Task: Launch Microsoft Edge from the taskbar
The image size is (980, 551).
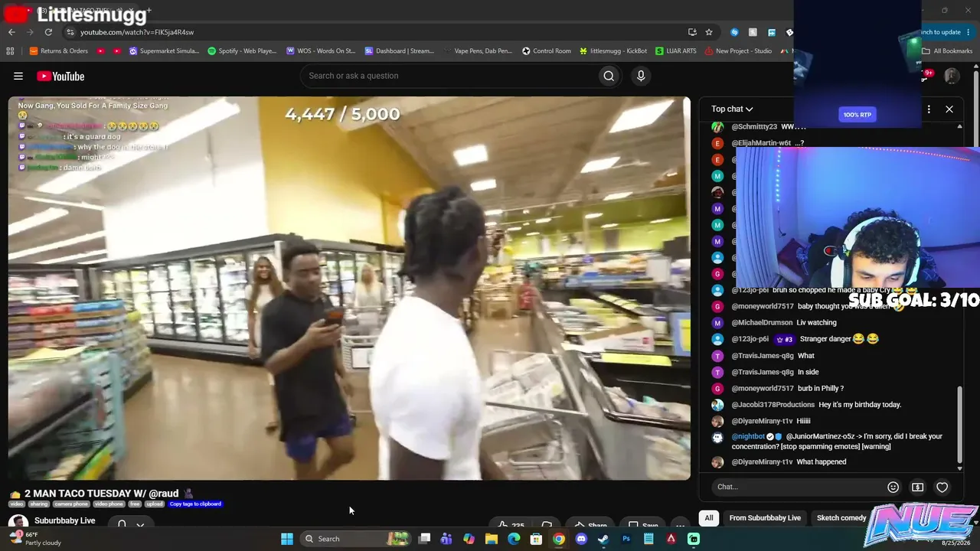Action: tap(514, 539)
